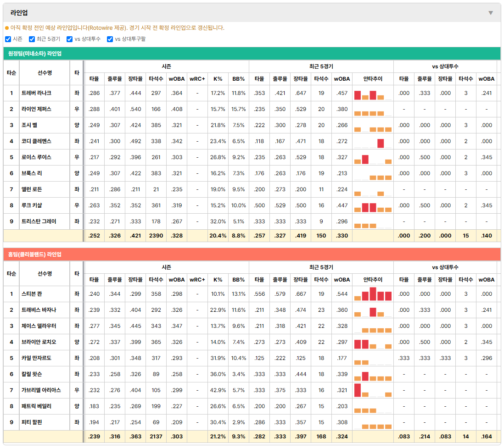Click the K% column header in Cleveland table
504x448 pixels.
218,280
